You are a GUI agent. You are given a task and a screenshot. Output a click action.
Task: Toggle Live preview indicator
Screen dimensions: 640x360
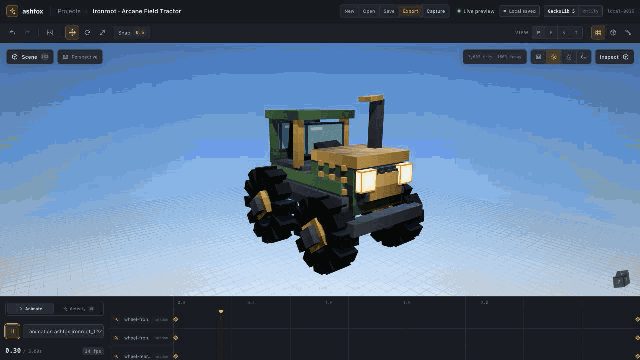click(x=476, y=11)
